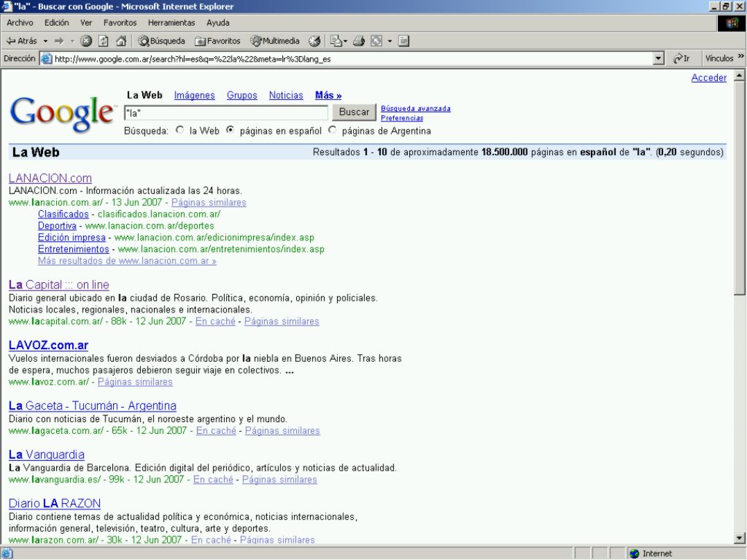Click the Dirección address URL field
The image size is (747, 560).
pyautogui.click(x=352, y=59)
